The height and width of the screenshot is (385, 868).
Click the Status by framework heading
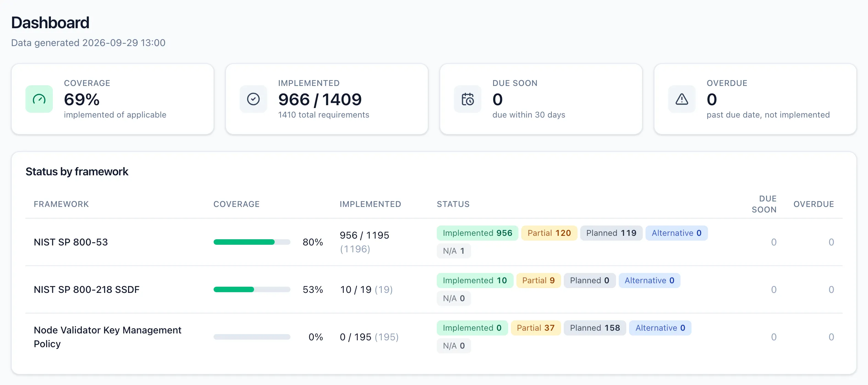(x=77, y=172)
